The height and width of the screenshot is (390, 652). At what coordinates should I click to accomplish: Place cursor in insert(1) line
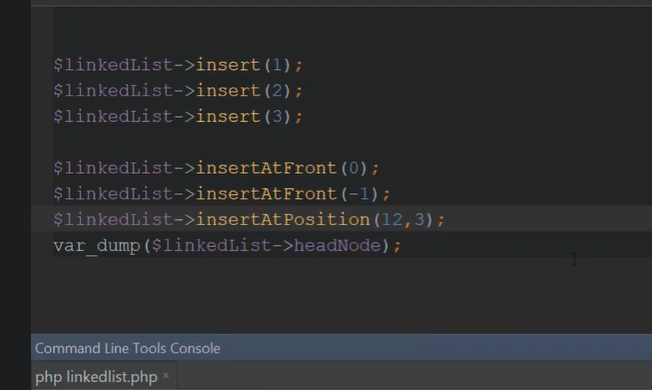pos(178,65)
